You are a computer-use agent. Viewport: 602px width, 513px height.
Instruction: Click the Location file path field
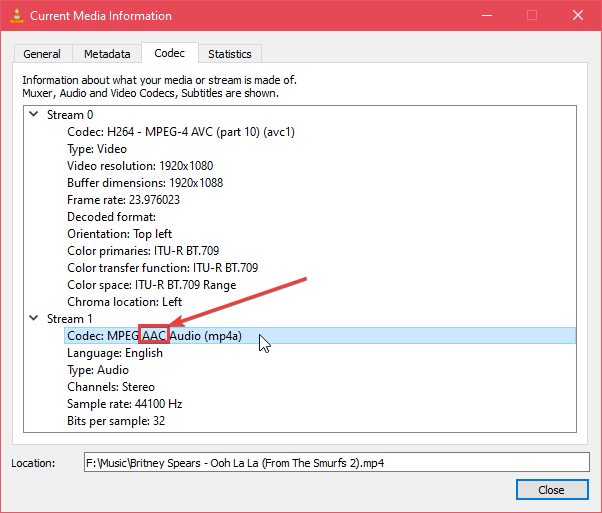(336, 462)
